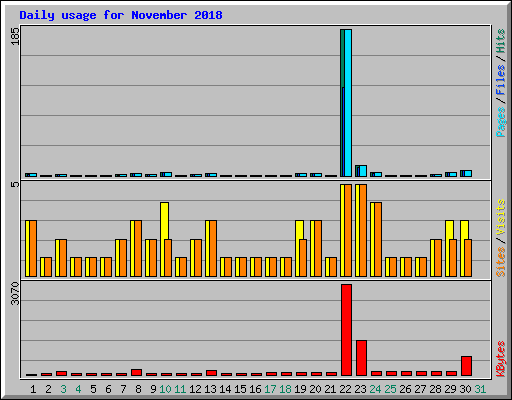Click the day 8 axis label

(138, 389)
